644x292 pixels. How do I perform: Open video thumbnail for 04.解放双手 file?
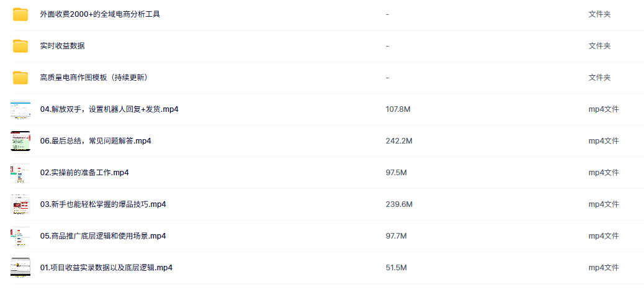[20, 109]
